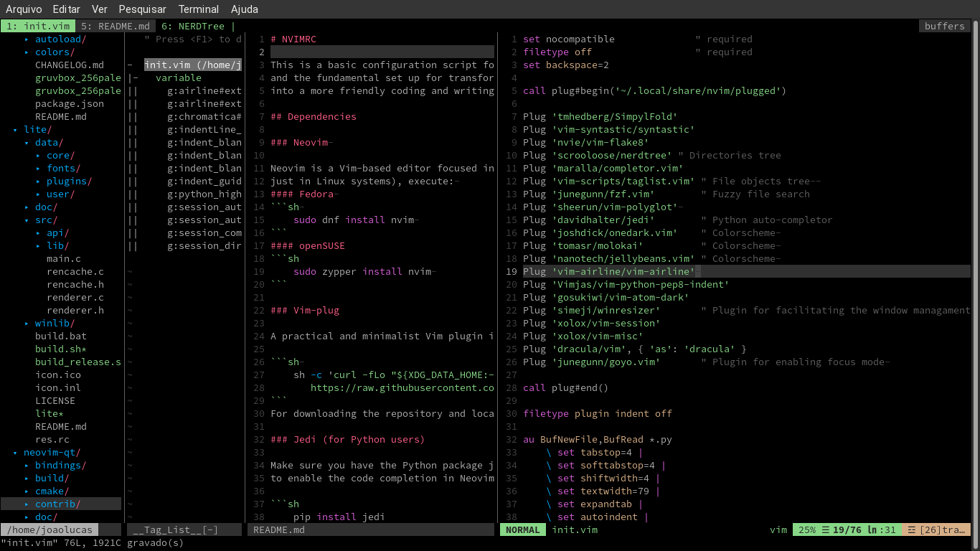Open rencache.c in the file tree
This screenshot has height=551, width=980.
click(x=75, y=271)
